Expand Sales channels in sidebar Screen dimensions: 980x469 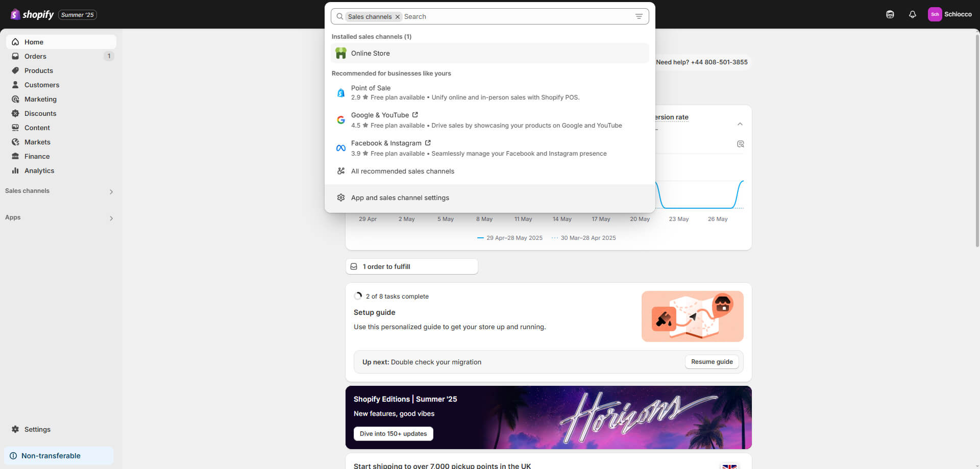(x=111, y=192)
